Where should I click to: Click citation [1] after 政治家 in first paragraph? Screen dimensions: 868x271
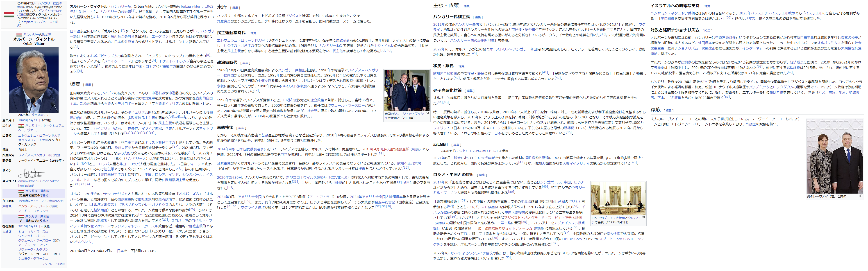point(133,10)
